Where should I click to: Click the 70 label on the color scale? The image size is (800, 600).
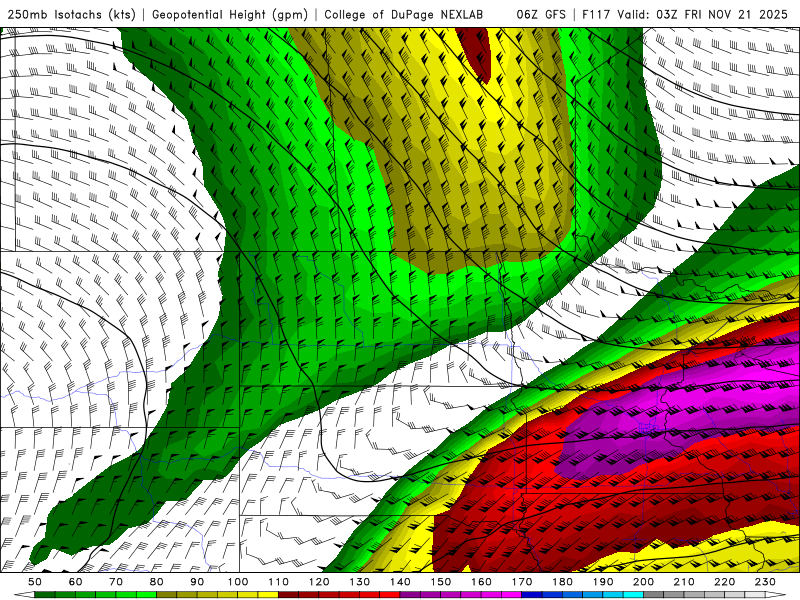116,582
